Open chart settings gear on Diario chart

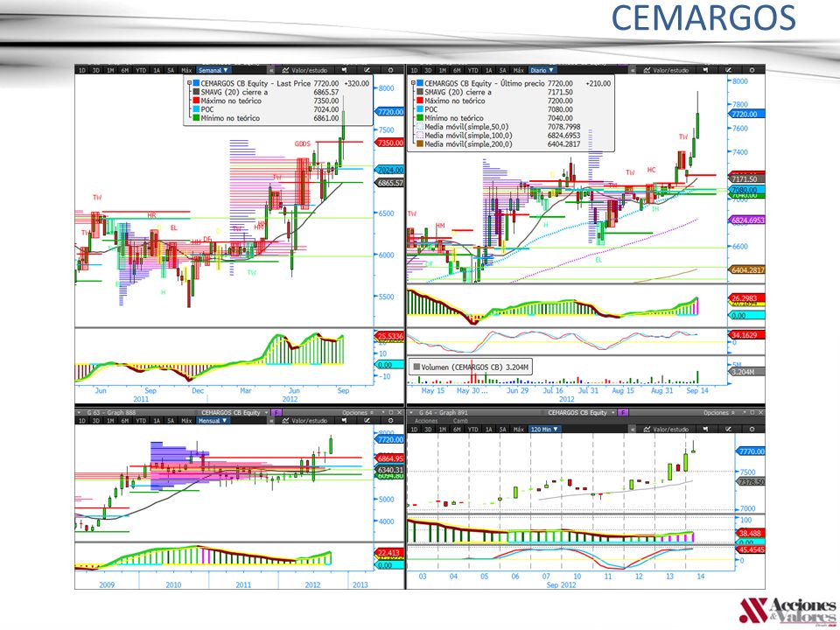(752, 70)
